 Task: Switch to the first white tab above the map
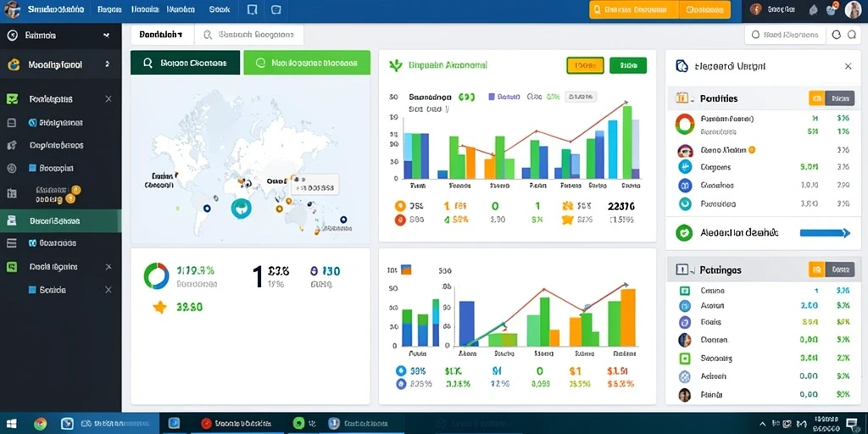click(162, 34)
